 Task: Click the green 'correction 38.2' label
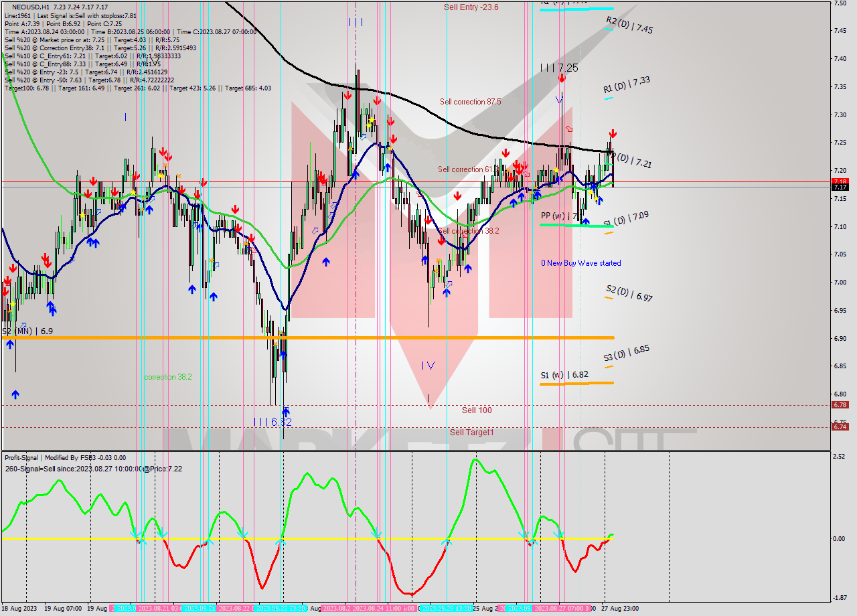[168, 377]
